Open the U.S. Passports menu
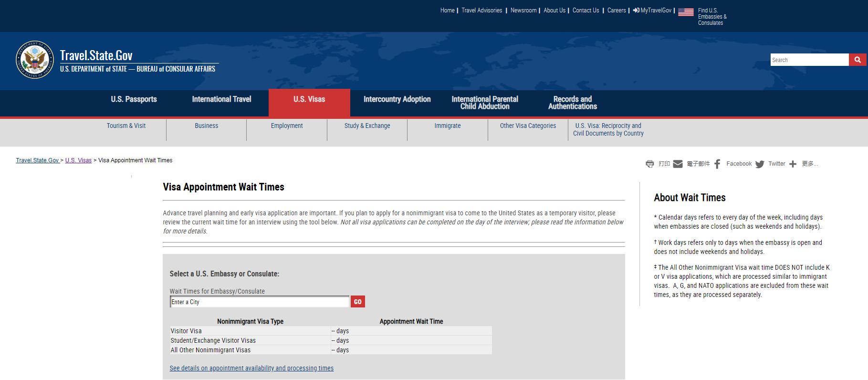The image size is (868, 380). 134,99
